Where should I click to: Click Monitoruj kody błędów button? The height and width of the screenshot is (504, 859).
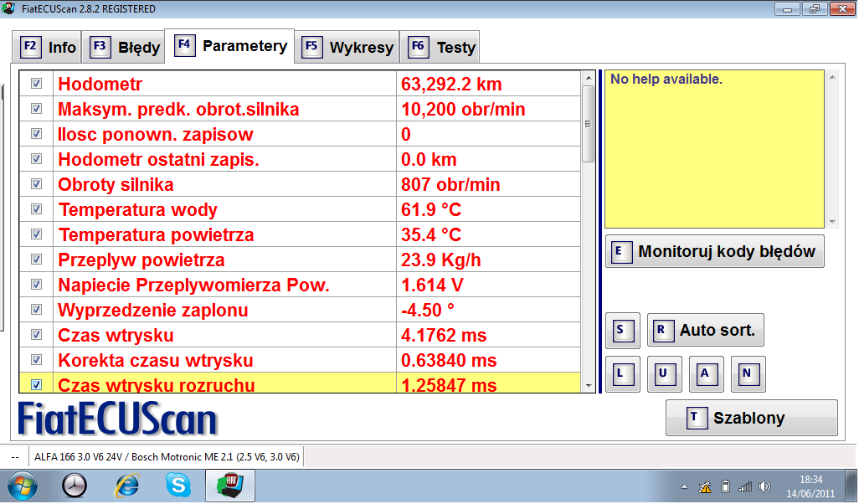(x=715, y=251)
